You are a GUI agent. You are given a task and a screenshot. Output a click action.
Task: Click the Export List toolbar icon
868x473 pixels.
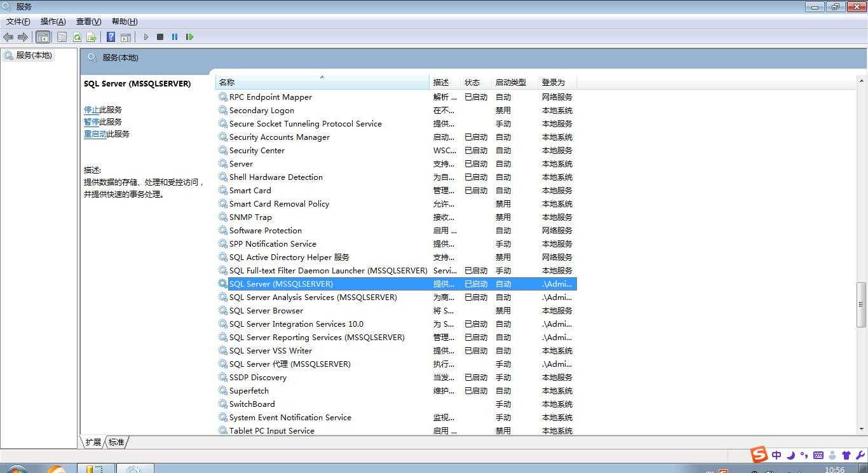[x=92, y=37]
